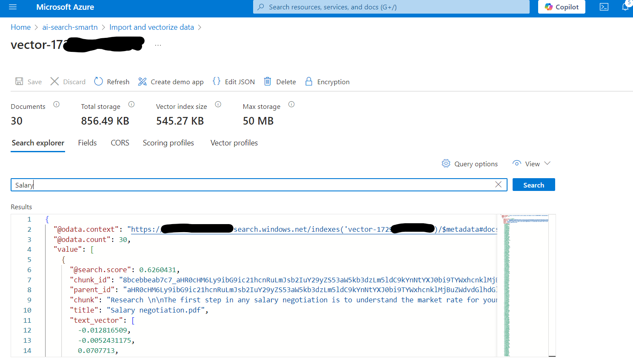Viewport: 633px width, 364px height.
Task: Delete the index via trash icon
Action: click(x=268, y=81)
